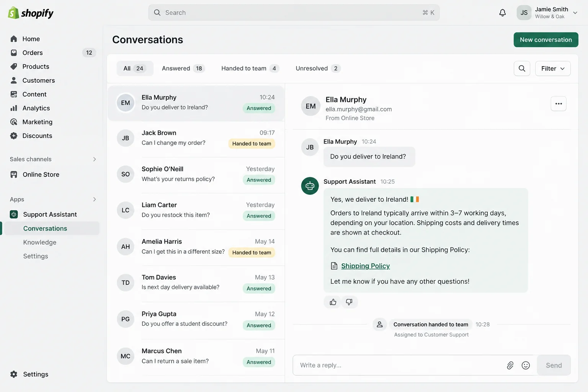The width and height of the screenshot is (588, 392).
Task: Give the assistant reply a thumbs down
Action: point(349,302)
